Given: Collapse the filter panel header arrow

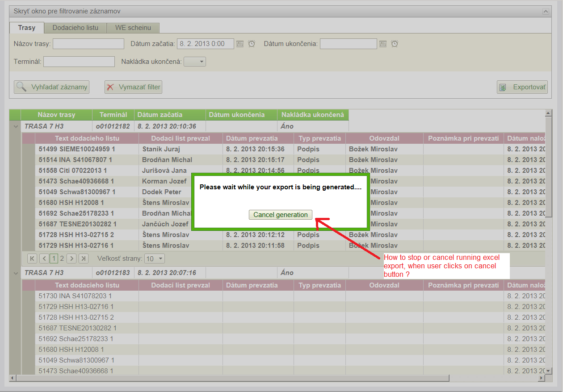Looking at the screenshot, I should (x=545, y=11).
